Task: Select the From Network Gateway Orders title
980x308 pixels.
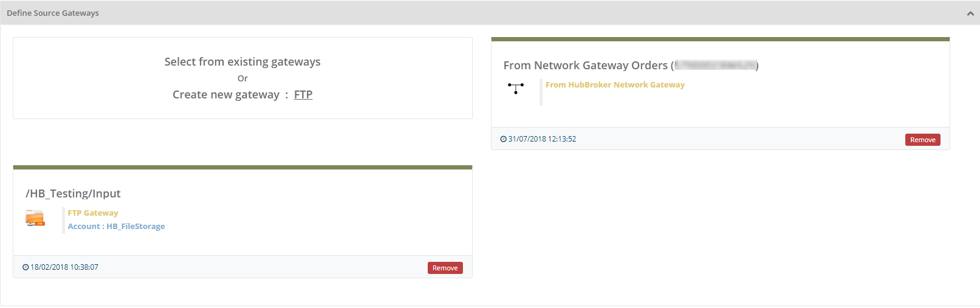Action: tap(585, 66)
